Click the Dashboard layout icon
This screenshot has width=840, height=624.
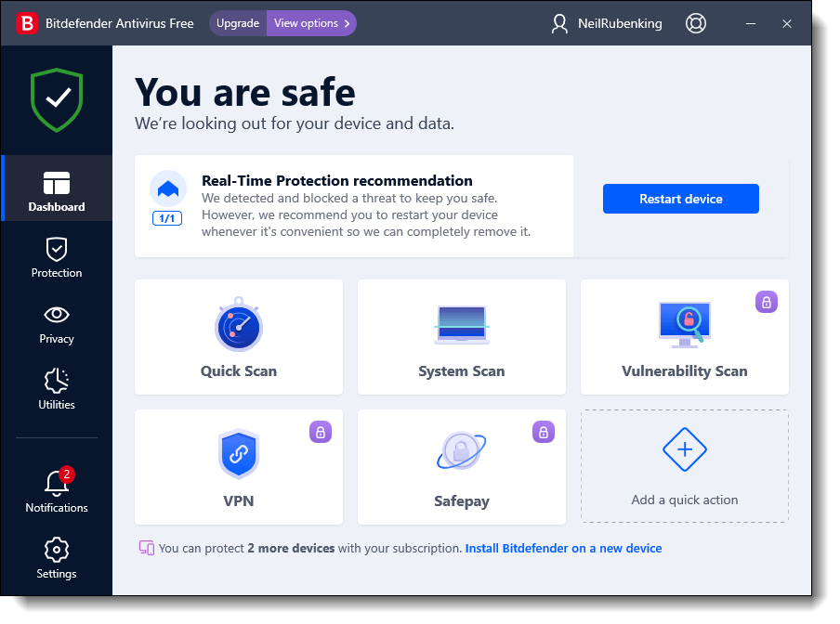coord(57,183)
